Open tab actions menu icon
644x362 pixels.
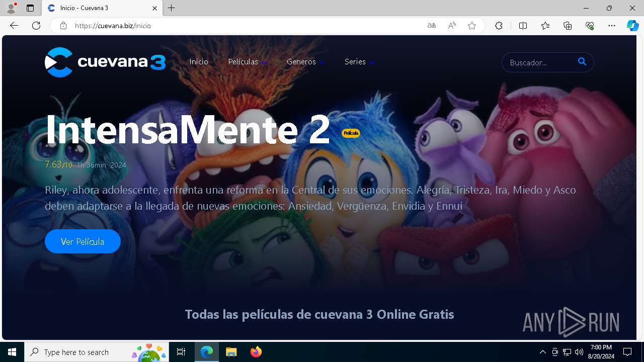point(30,8)
